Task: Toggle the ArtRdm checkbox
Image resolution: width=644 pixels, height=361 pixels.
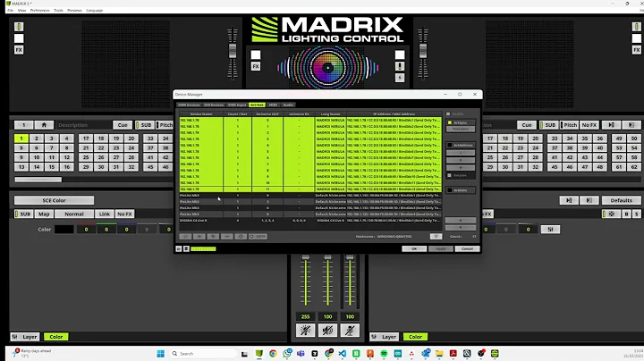Action: (x=450, y=190)
